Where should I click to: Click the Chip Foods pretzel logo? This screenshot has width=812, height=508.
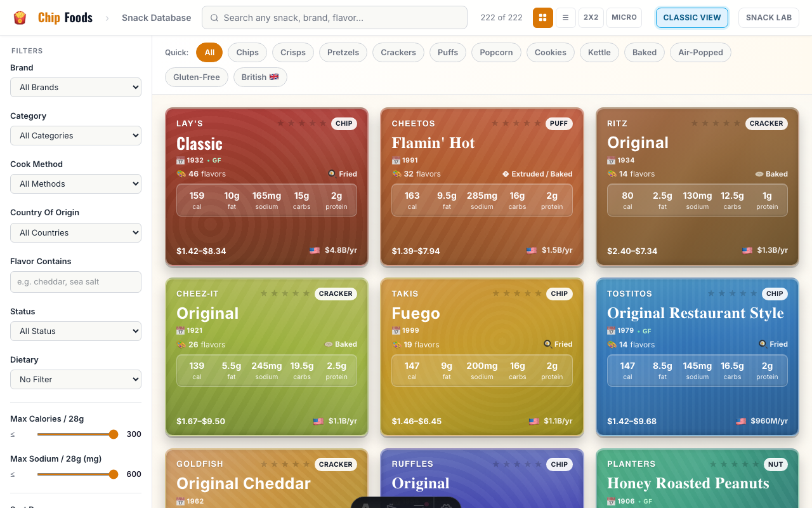(x=20, y=17)
